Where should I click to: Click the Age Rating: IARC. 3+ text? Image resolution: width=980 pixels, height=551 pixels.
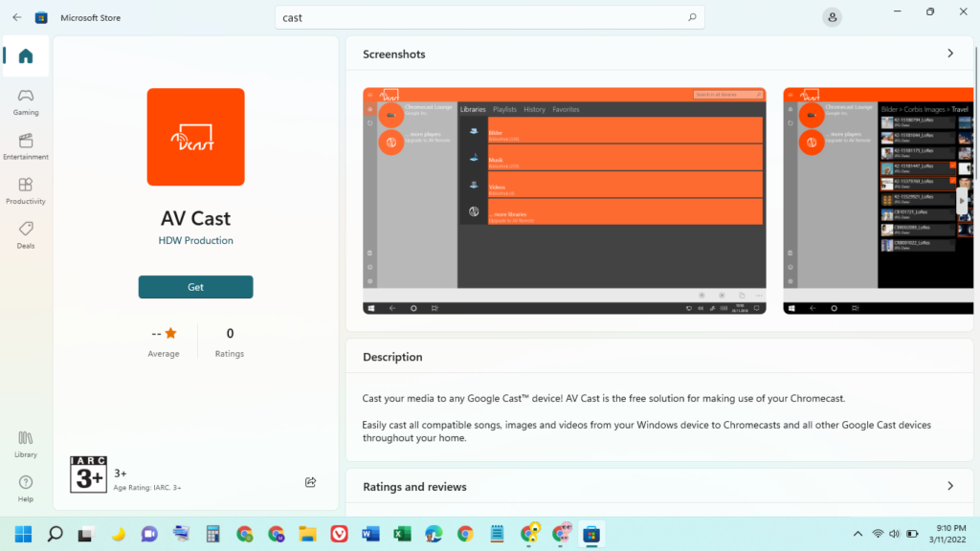[147, 488]
